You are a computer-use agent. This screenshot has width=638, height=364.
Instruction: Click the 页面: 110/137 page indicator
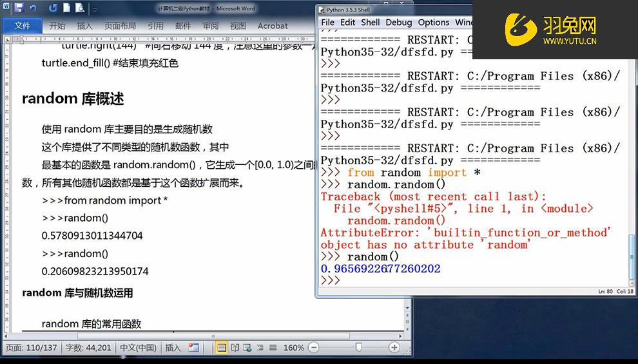click(x=31, y=348)
